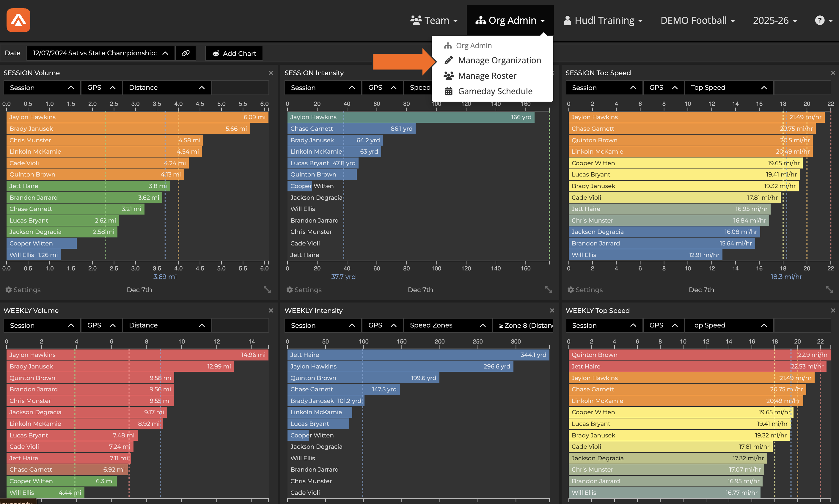Click the orange Hudl logo icon
Viewport: 839px width, 504px height.
pos(18,20)
